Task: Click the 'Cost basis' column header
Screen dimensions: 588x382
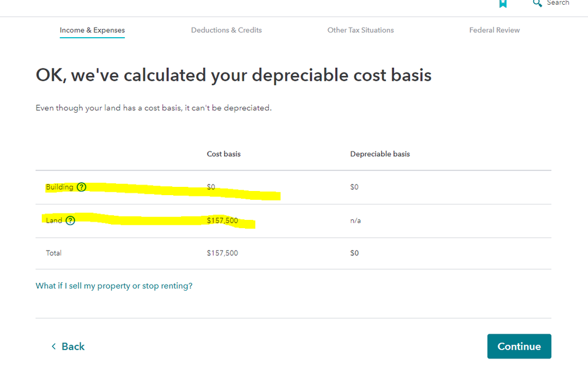Action: [x=223, y=154]
